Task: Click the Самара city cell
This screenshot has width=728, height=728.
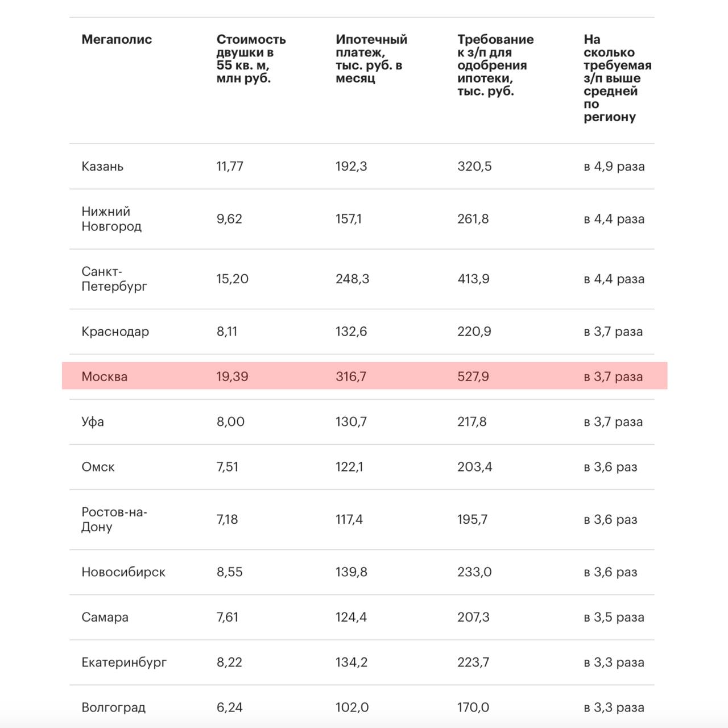Action: [105, 617]
